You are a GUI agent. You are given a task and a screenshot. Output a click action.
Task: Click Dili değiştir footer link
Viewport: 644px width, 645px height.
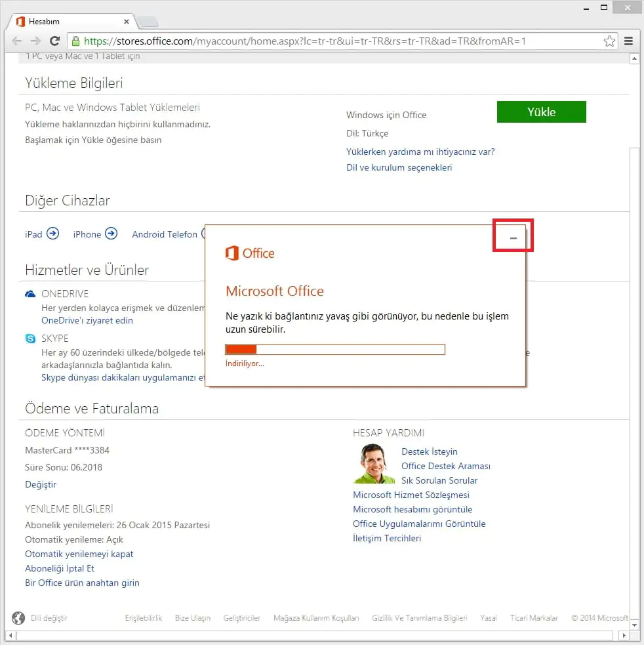[49, 618]
